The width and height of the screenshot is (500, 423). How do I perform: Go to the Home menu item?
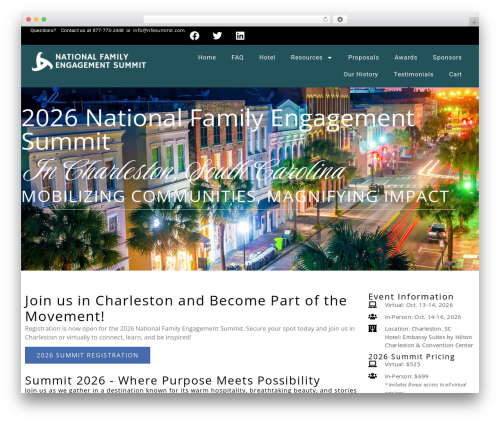click(207, 57)
